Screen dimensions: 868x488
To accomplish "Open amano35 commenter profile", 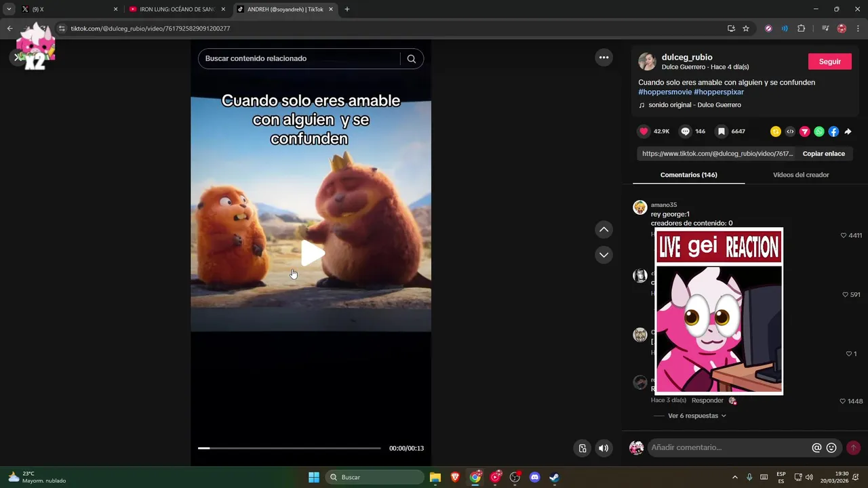I will click(x=664, y=205).
